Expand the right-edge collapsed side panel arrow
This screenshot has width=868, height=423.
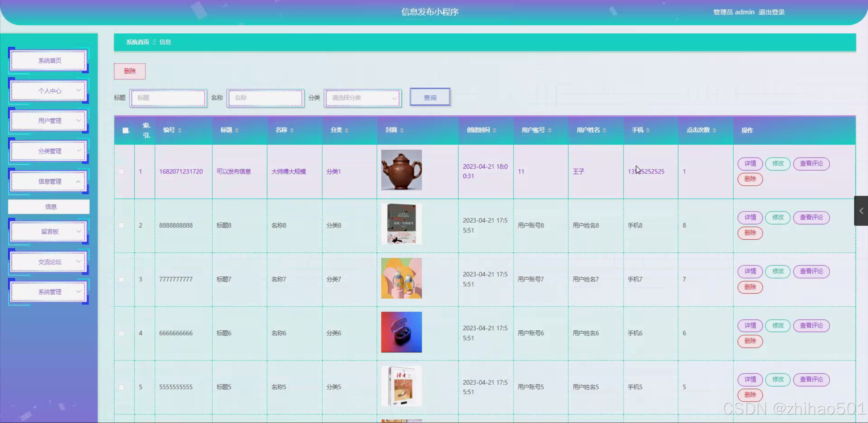coord(861,211)
